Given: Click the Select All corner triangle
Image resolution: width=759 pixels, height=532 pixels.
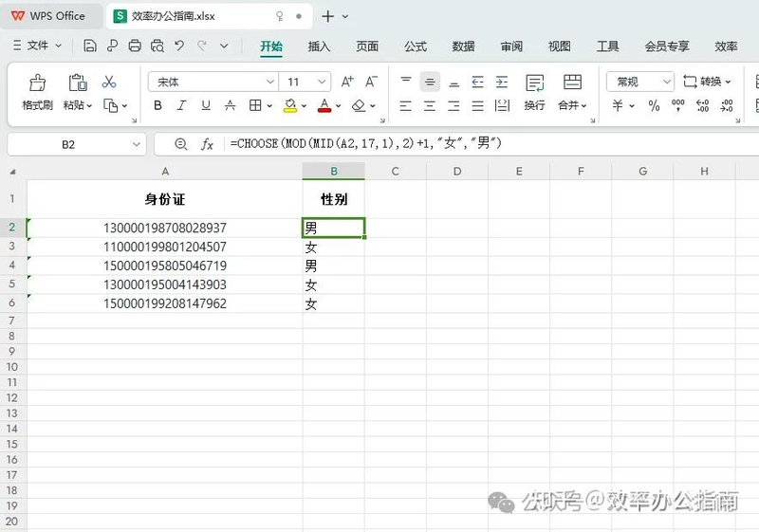Looking at the screenshot, I should pyautogui.click(x=13, y=172).
